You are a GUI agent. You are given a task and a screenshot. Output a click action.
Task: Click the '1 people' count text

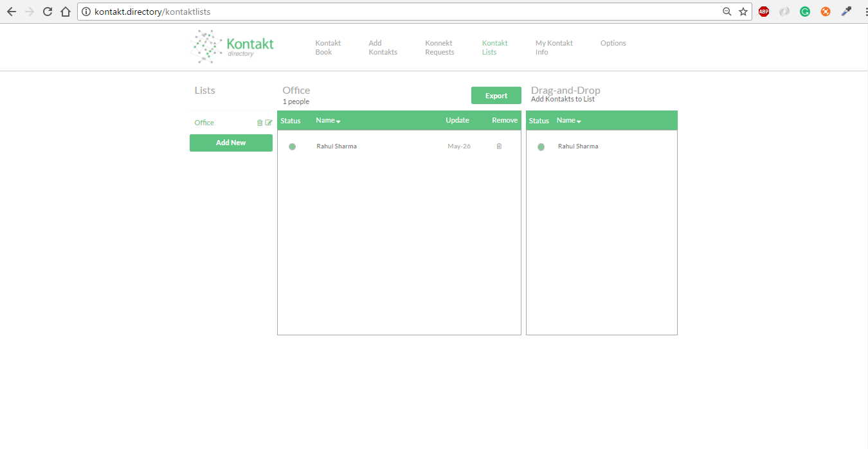296,101
